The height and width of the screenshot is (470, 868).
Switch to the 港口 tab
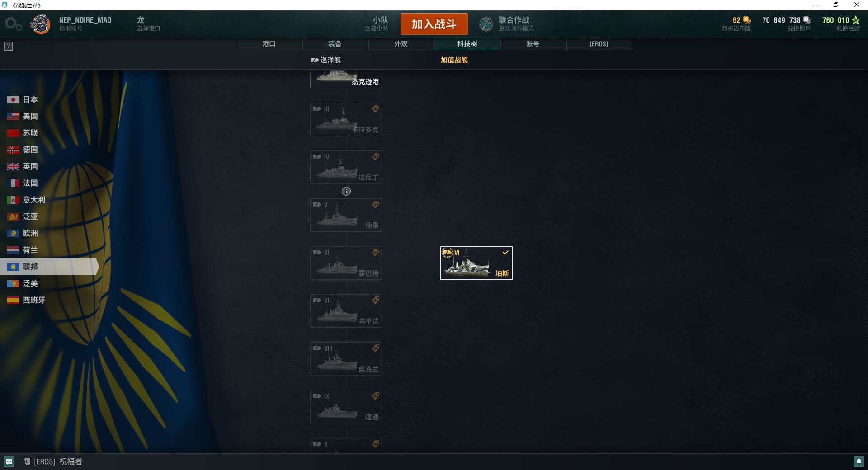click(x=269, y=44)
